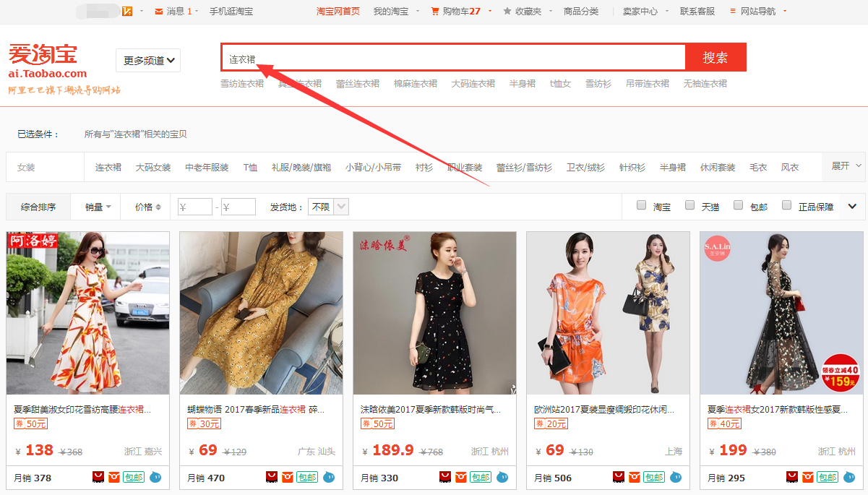
Task: Click the 爱淘宝 ai.Taobao.com logo
Action: pyautogui.click(x=48, y=61)
